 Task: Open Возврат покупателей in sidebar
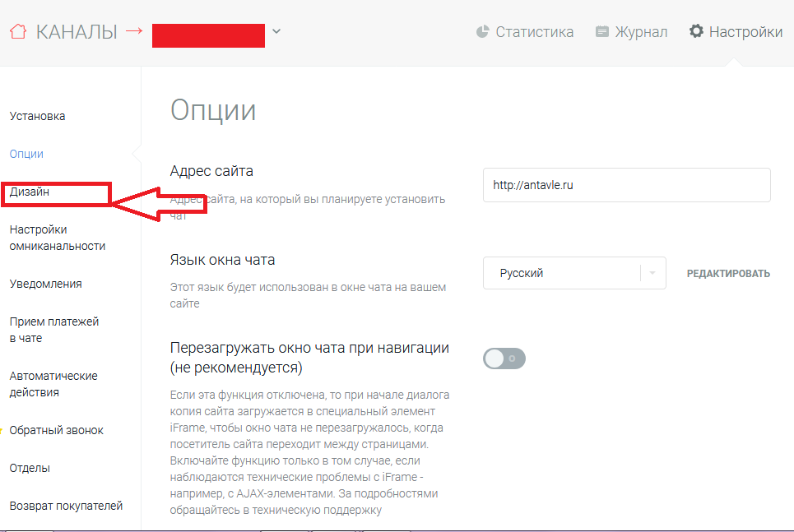click(66, 506)
